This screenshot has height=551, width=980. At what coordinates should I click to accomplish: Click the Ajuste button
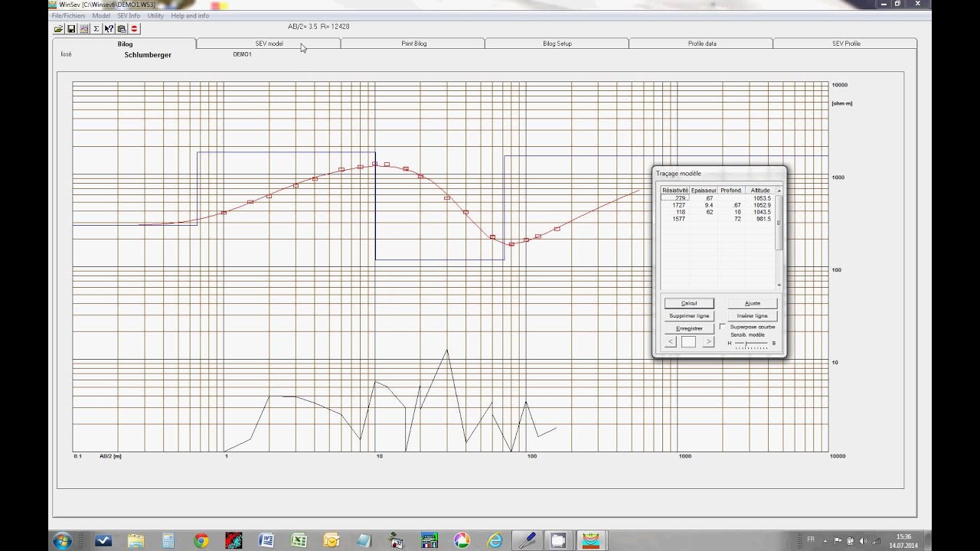pyautogui.click(x=753, y=303)
